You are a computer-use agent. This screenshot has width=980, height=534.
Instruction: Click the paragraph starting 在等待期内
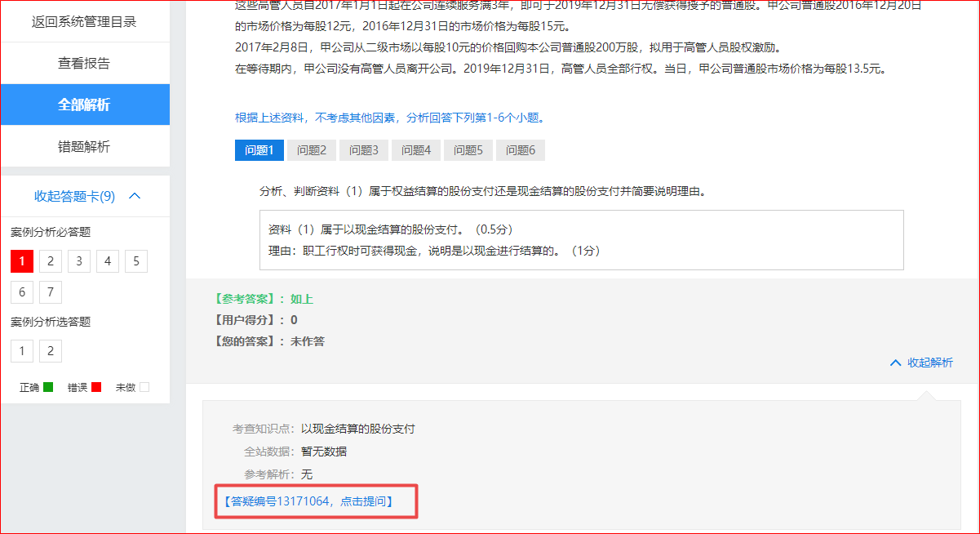point(561,69)
